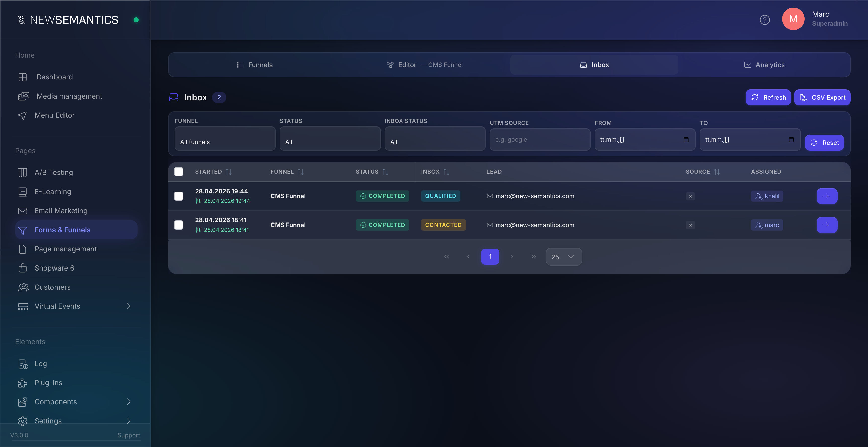Select page 1 in pagination
This screenshot has width=868, height=447.
point(490,257)
